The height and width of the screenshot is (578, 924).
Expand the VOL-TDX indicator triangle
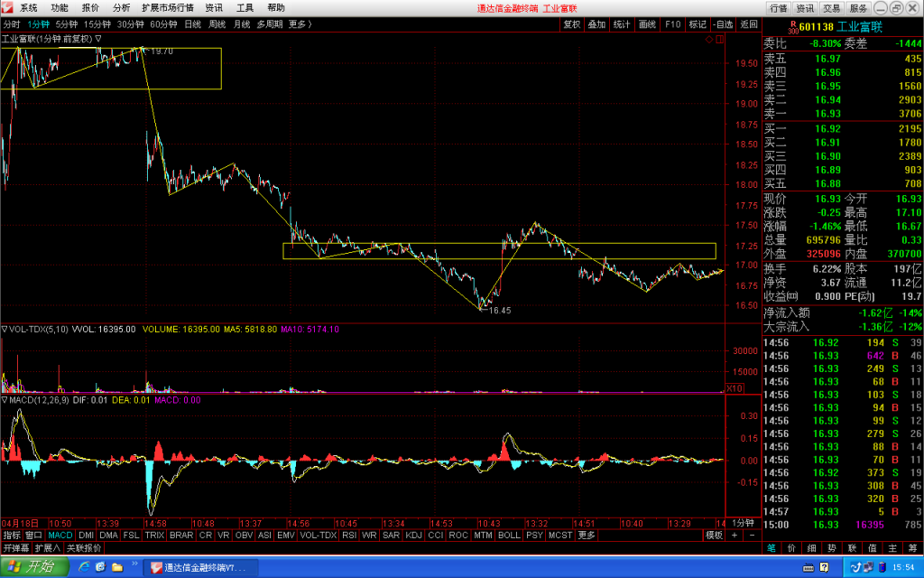coord(5,329)
